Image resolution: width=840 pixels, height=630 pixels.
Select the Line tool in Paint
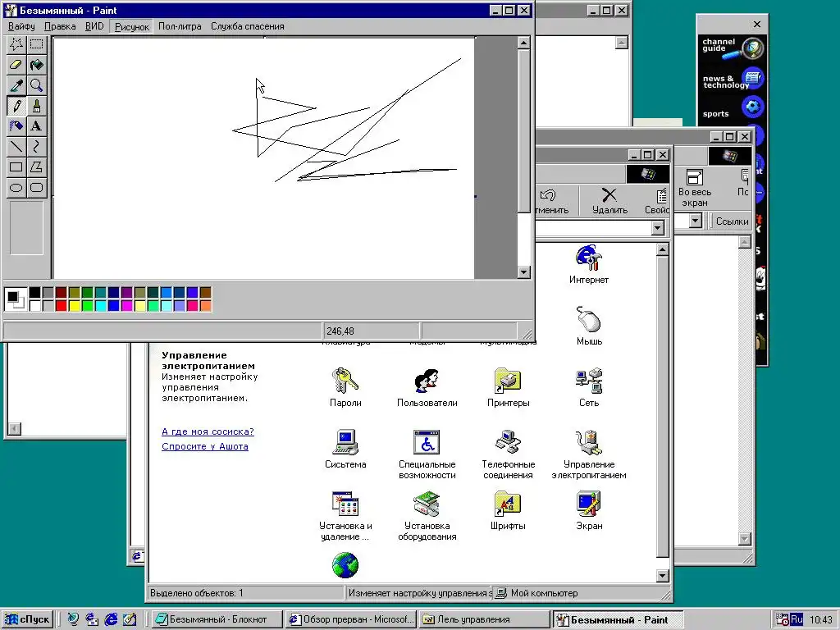[x=16, y=146]
